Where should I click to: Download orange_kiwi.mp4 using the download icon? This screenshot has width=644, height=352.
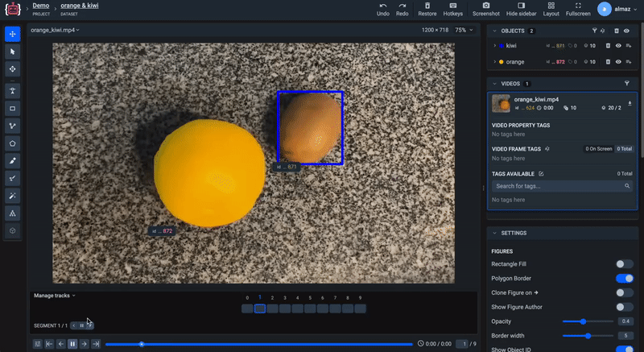[x=630, y=104]
